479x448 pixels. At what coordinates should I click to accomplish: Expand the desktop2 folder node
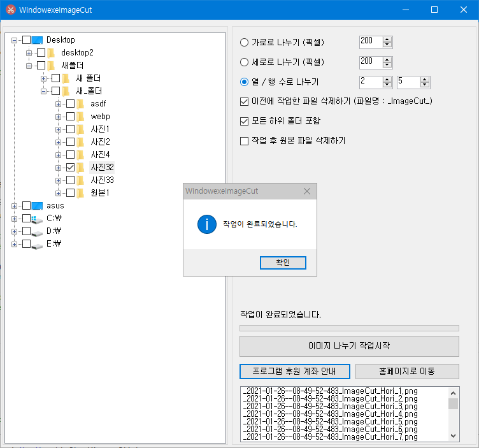coord(29,53)
